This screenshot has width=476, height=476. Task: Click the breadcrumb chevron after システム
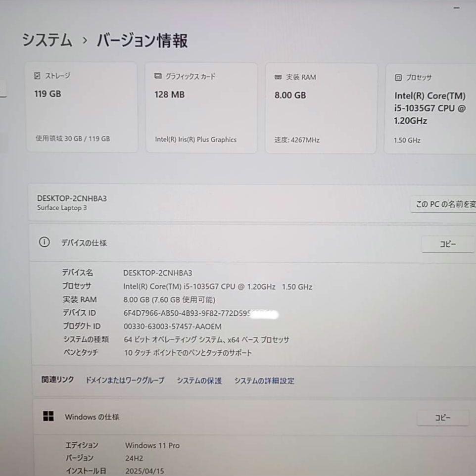pyautogui.click(x=85, y=40)
